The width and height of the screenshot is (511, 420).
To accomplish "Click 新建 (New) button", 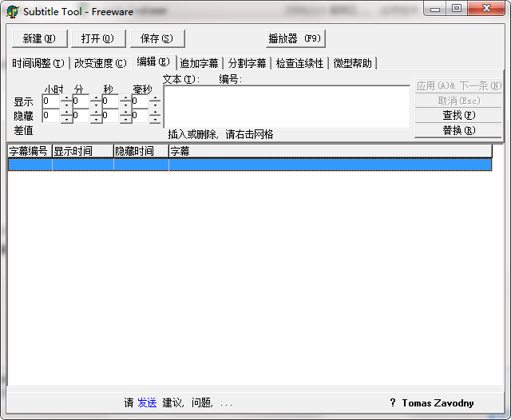I will (x=39, y=38).
